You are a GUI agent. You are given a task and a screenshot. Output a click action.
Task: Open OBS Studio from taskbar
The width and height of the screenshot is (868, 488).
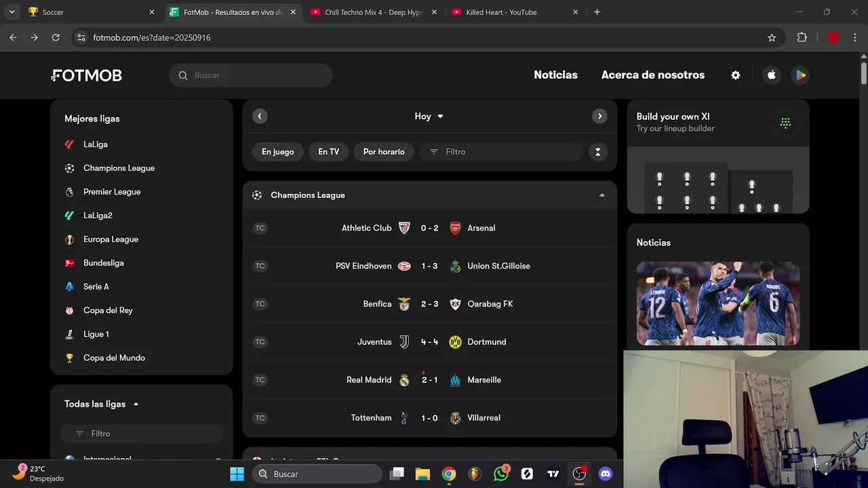tap(579, 474)
